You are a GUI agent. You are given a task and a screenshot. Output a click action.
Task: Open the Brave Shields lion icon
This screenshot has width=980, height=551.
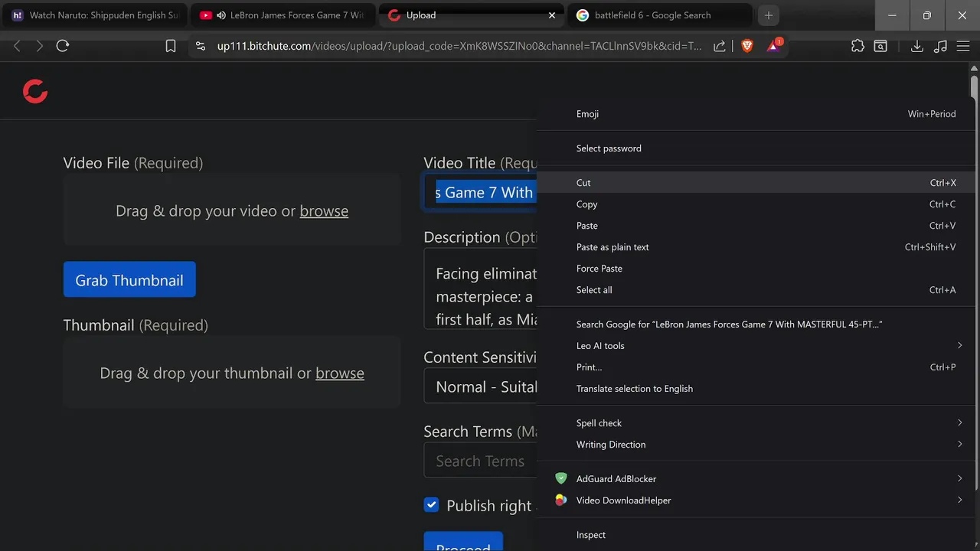pos(747,46)
